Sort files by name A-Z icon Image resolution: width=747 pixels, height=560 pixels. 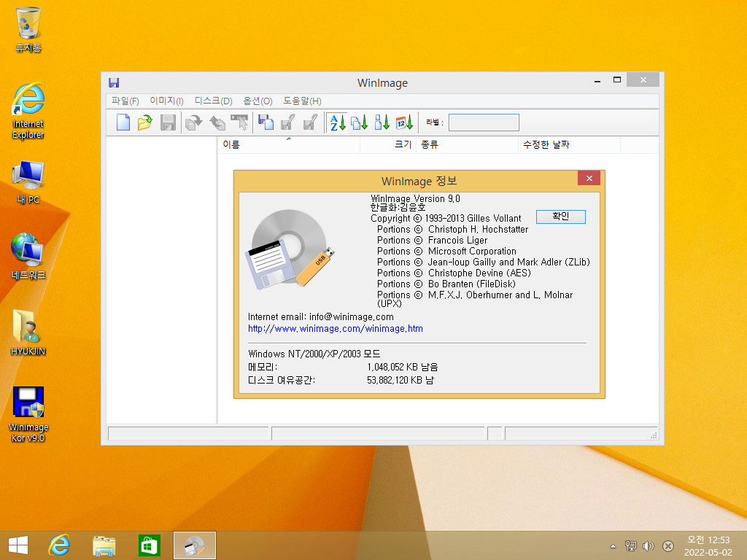(338, 122)
